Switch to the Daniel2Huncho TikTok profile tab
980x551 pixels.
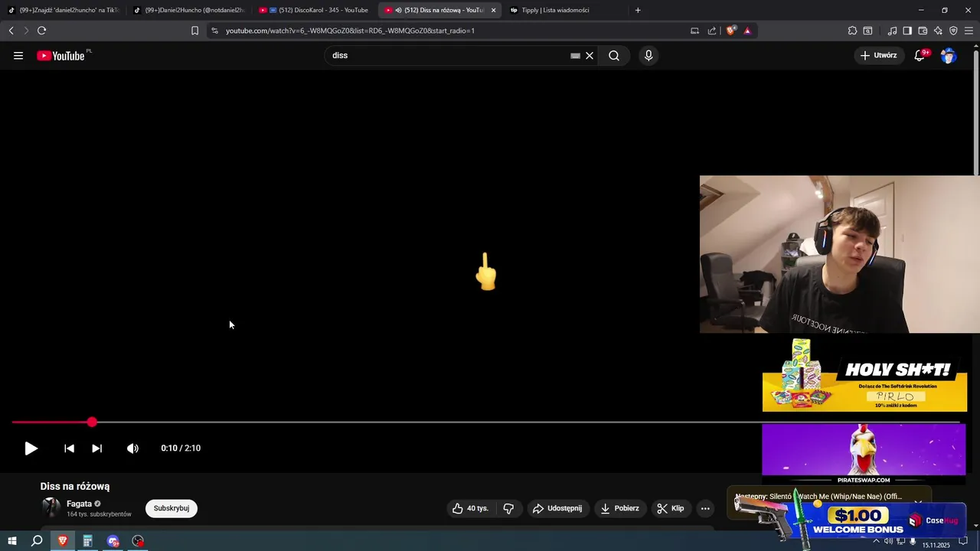[189, 10]
